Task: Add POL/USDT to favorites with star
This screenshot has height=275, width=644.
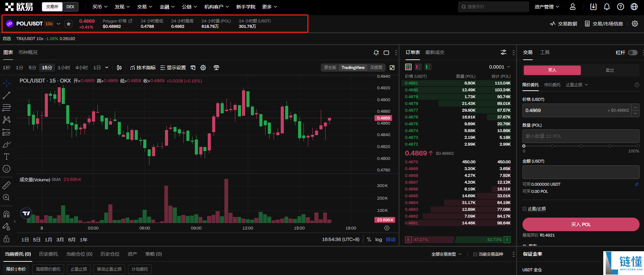Action: [x=69, y=24]
